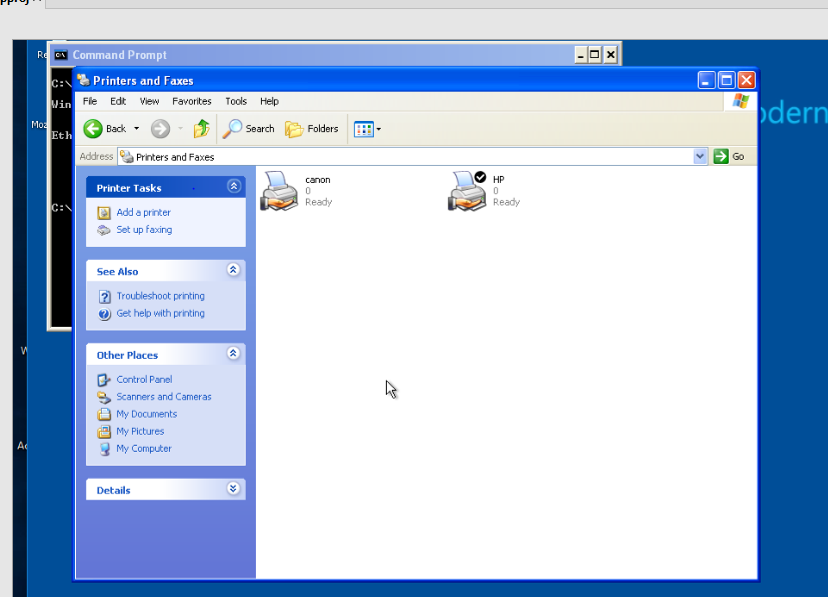Collapse the Printer Tasks panel
The width and height of the screenshot is (828, 597).
(234, 187)
